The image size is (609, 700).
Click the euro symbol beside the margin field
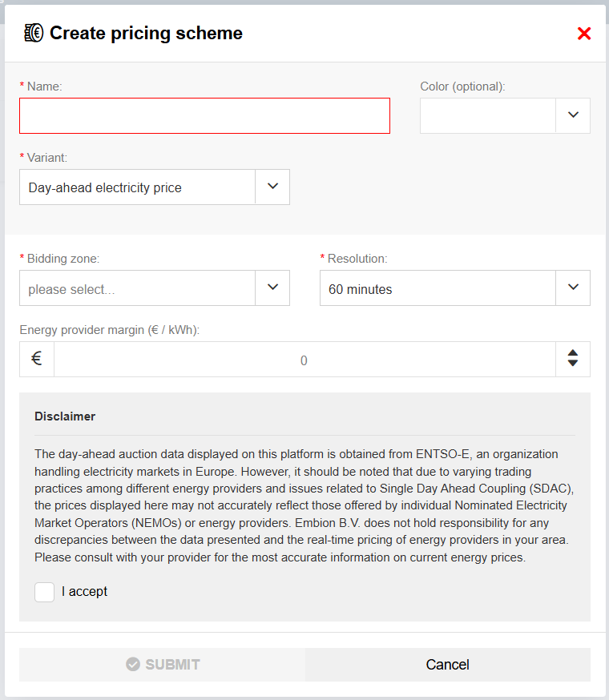tap(37, 360)
